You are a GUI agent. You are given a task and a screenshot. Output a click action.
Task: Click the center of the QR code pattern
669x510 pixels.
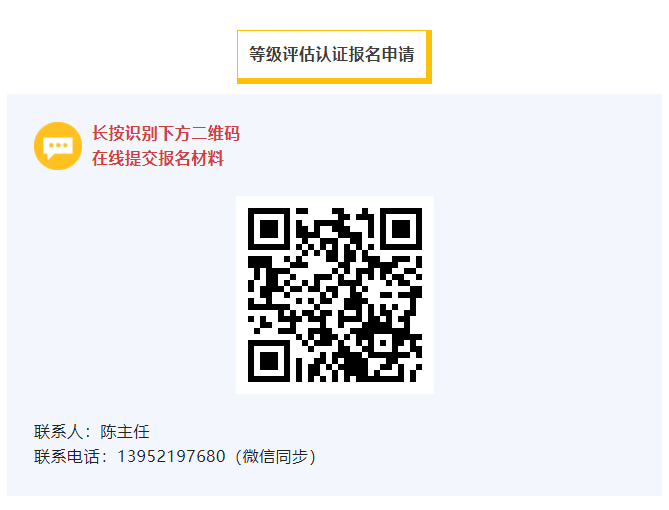335,295
